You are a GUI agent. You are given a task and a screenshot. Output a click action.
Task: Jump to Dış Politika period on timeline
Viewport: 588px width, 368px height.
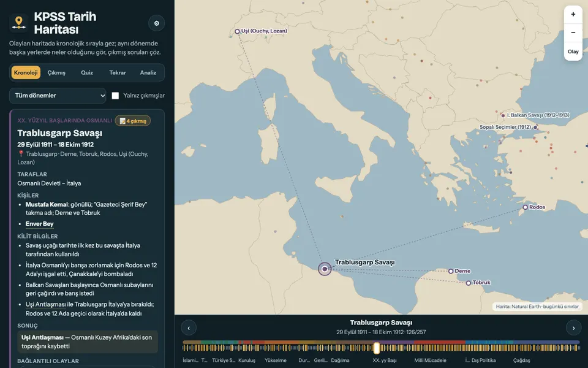[483, 360]
